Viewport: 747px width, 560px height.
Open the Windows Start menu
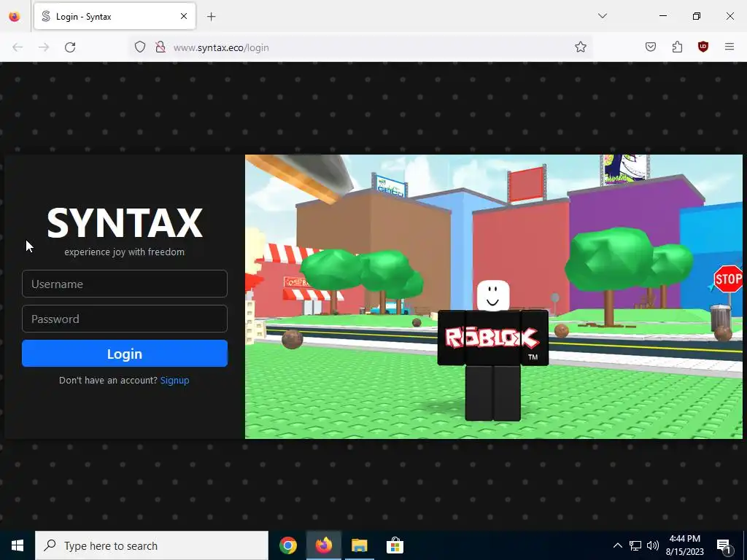[18, 545]
